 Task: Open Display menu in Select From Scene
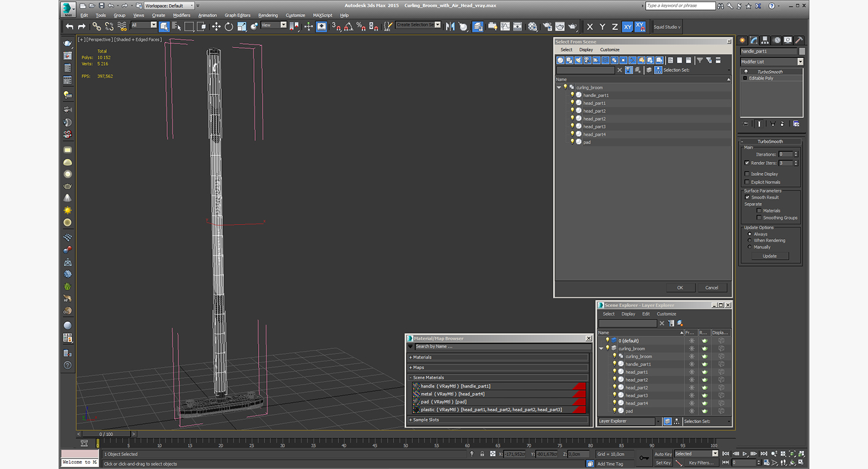[x=586, y=50]
